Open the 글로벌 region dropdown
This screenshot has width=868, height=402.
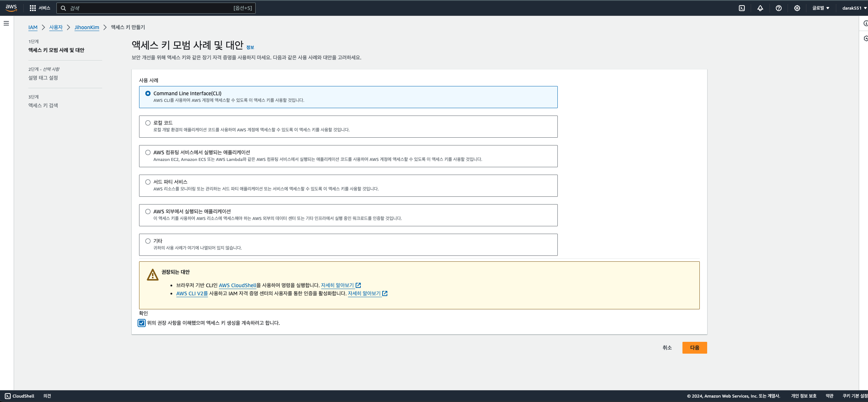(x=821, y=8)
